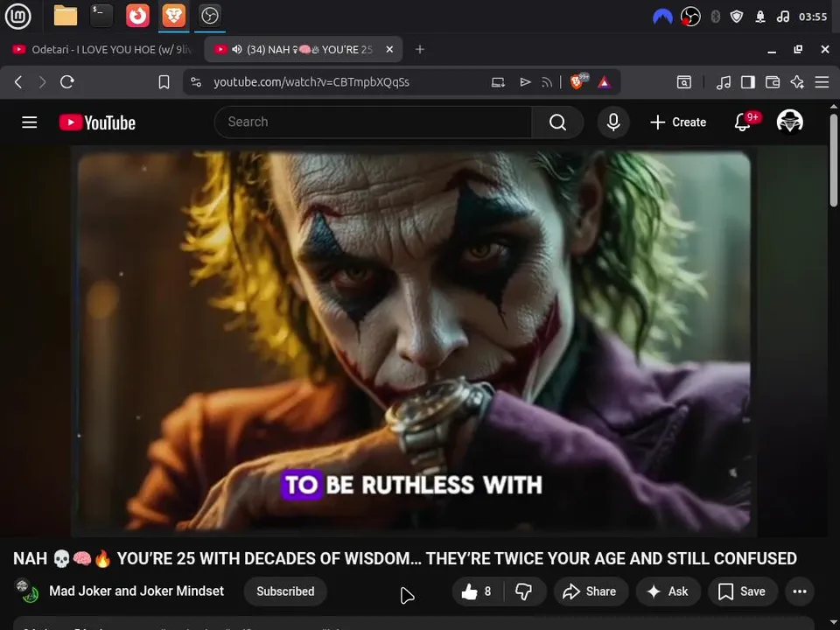Open the Brave main hamburger menu
Image resolution: width=840 pixels, height=630 pixels.
coord(822,82)
